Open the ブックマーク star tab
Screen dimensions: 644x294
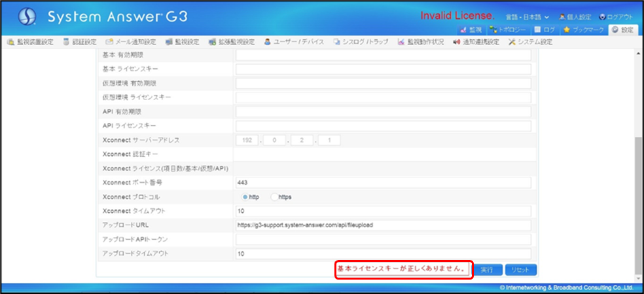click(567, 30)
